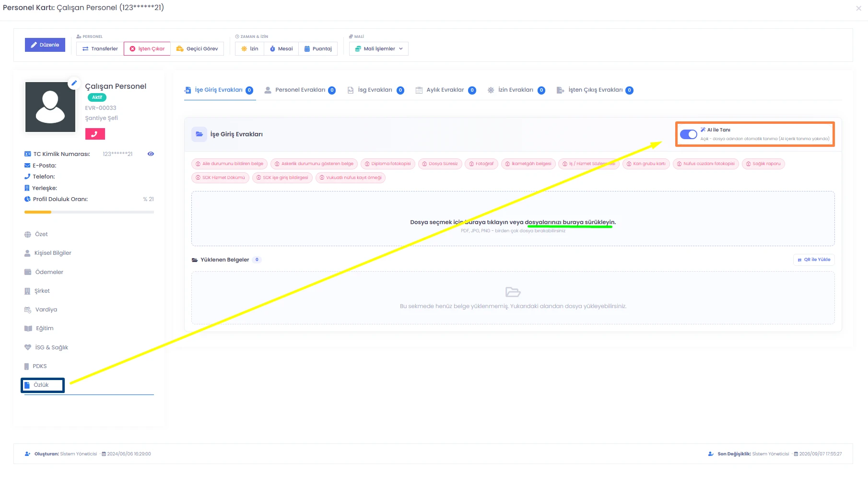This screenshot has height=477, width=868.
Task: Click the QR ile Yükle button
Action: pos(814,260)
